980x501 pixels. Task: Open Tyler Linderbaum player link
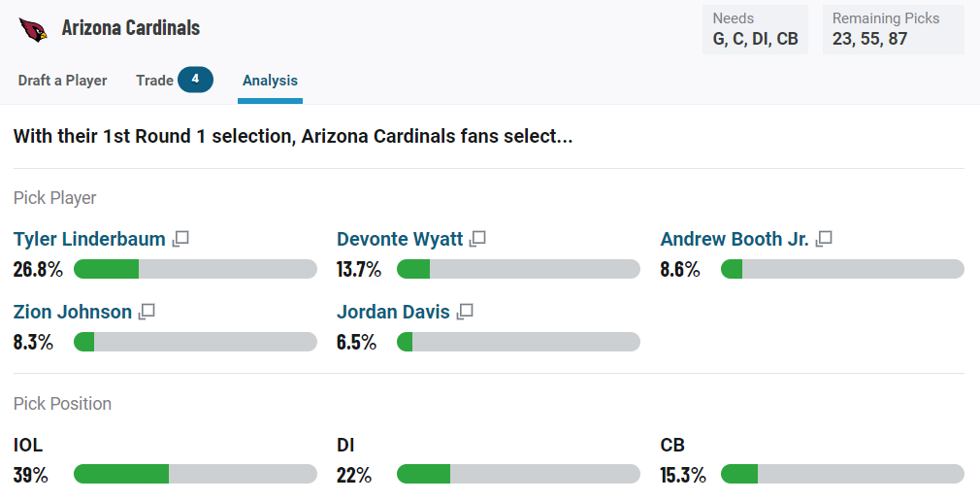89,239
